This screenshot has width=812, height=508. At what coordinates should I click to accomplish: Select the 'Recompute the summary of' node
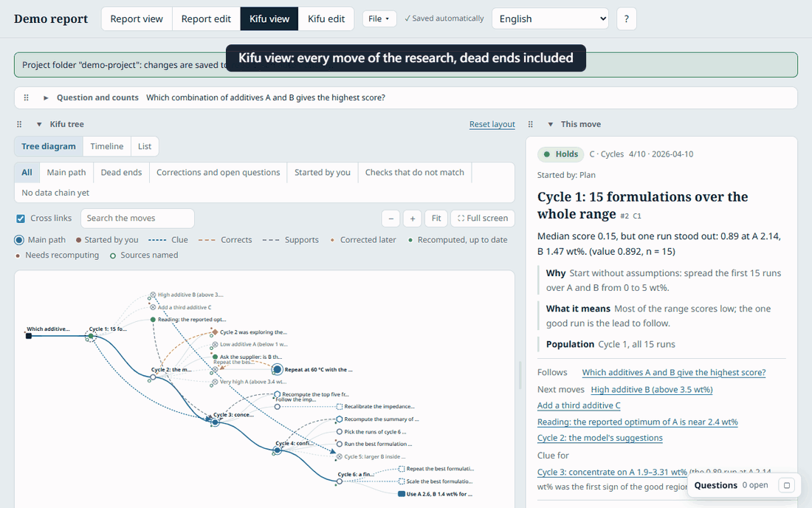340,419
